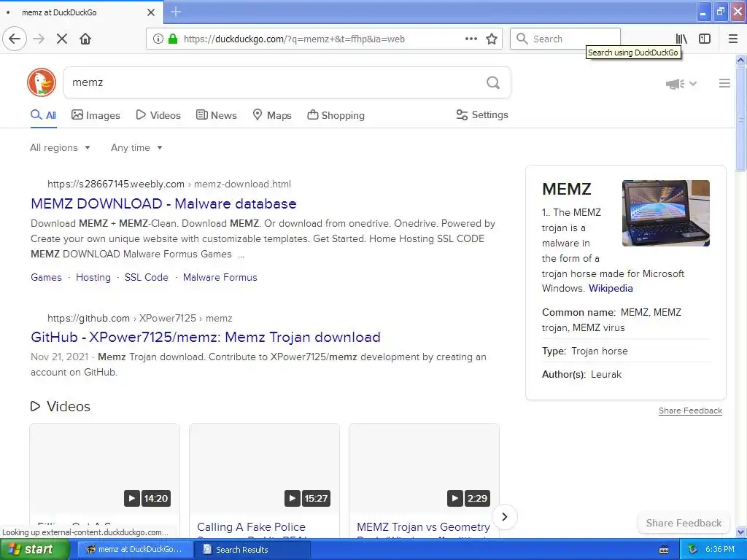The image size is (747, 560).
Task: Follow the SSL Code sitelink
Action: click(x=146, y=277)
